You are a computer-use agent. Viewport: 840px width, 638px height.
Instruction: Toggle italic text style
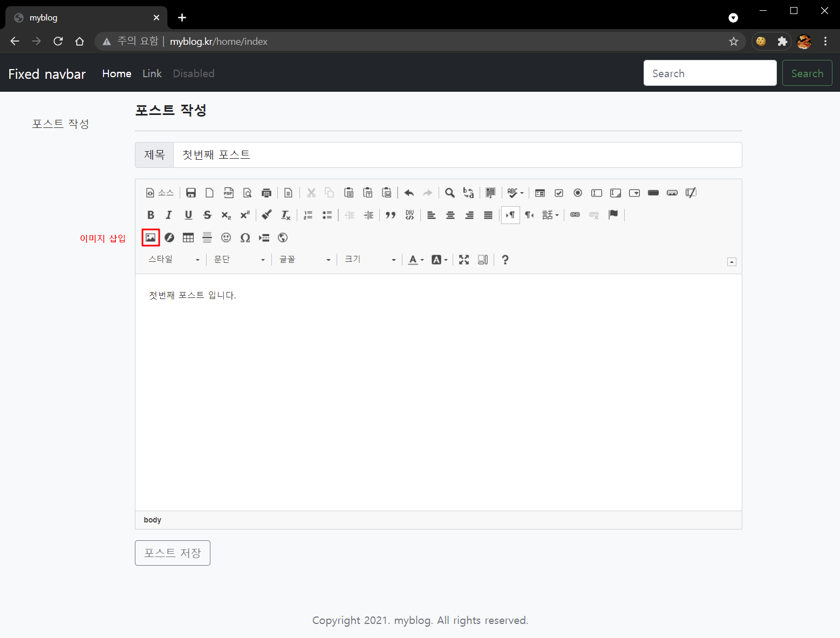(169, 215)
